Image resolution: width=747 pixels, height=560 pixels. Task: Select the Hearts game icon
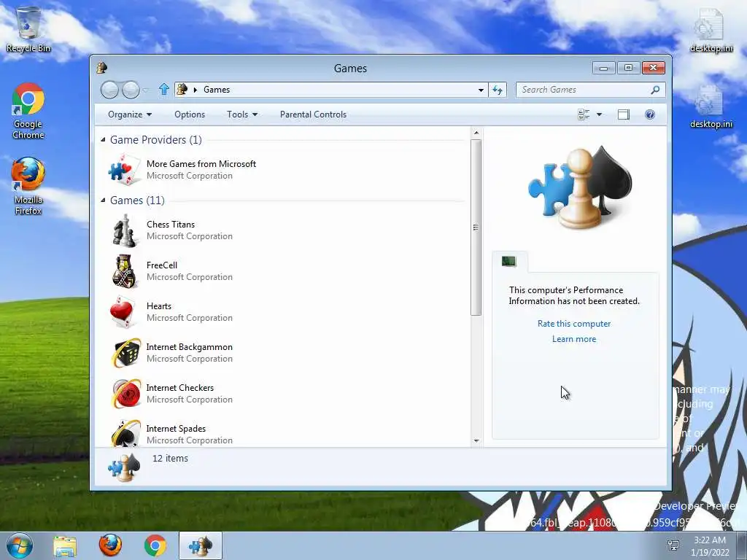(123, 312)
